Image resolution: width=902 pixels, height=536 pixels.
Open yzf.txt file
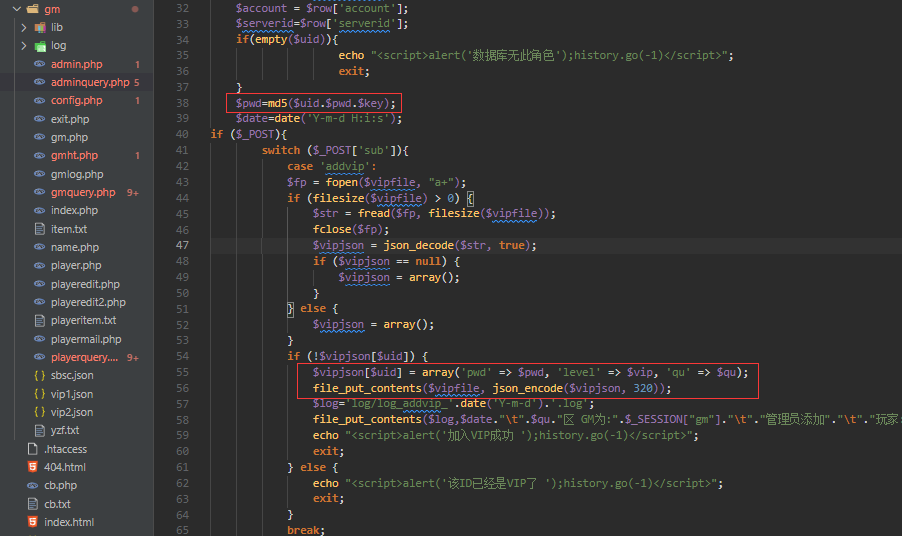[65, 430]
